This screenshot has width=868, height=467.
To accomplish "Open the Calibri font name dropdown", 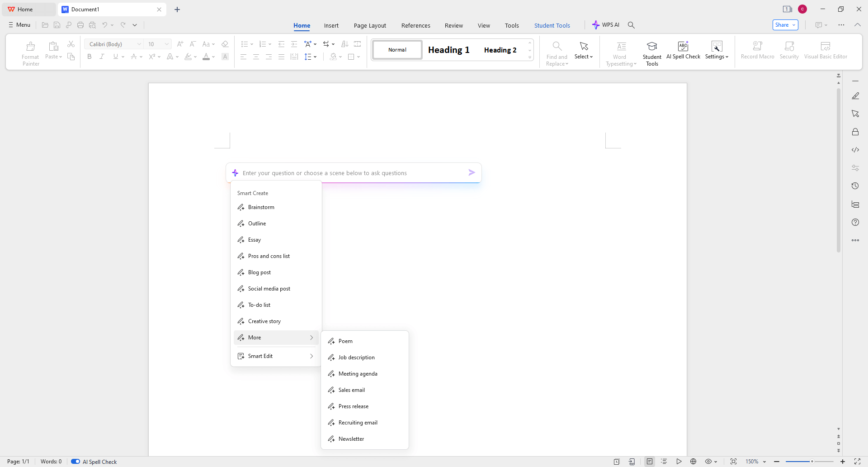I will click(139, 44).
